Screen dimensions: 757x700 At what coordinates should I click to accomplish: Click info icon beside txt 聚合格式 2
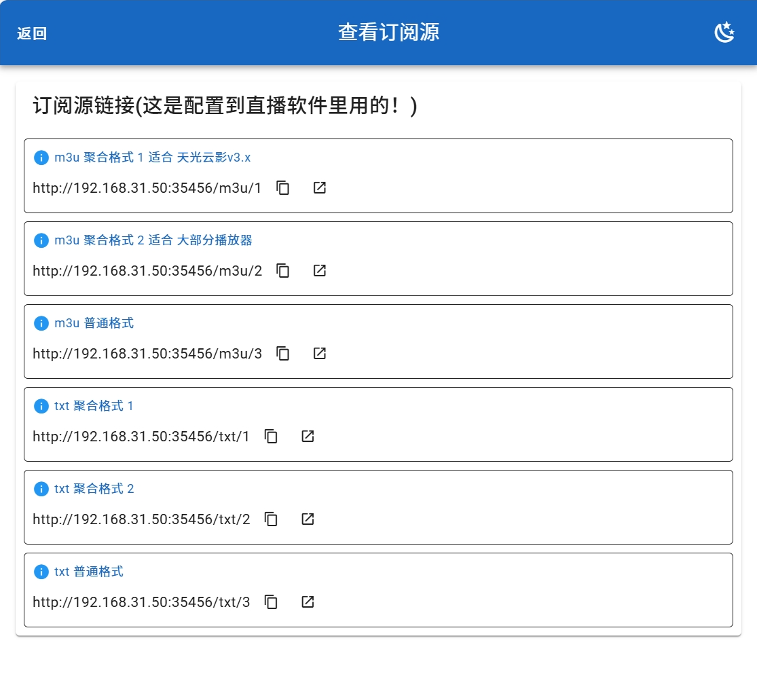click(x=41, y=489)
